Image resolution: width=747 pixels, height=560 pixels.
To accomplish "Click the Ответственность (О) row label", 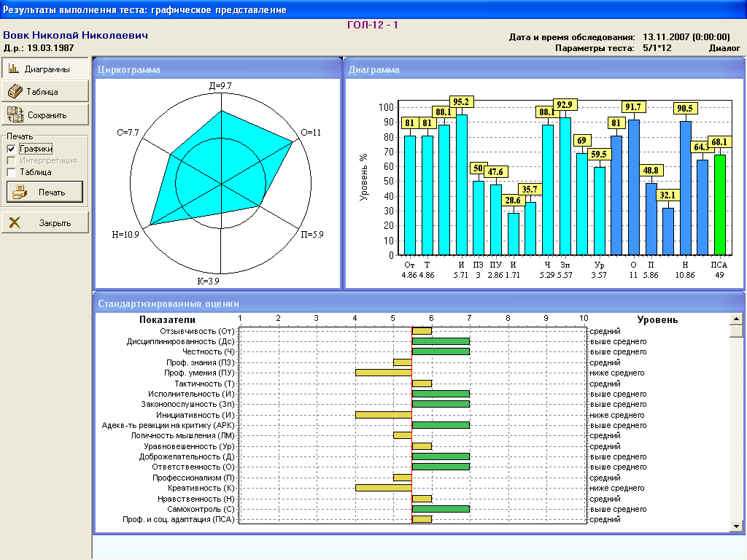I will click(193, 467).
